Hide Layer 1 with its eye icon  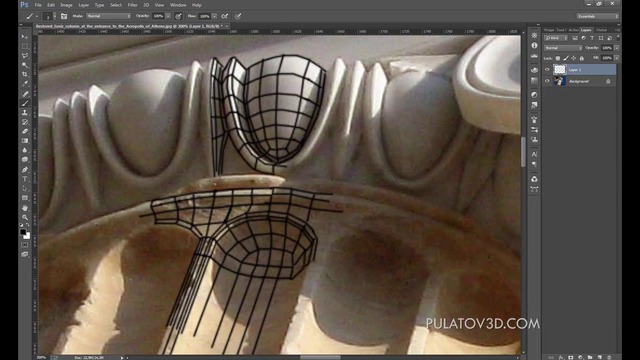coord(547,70)
